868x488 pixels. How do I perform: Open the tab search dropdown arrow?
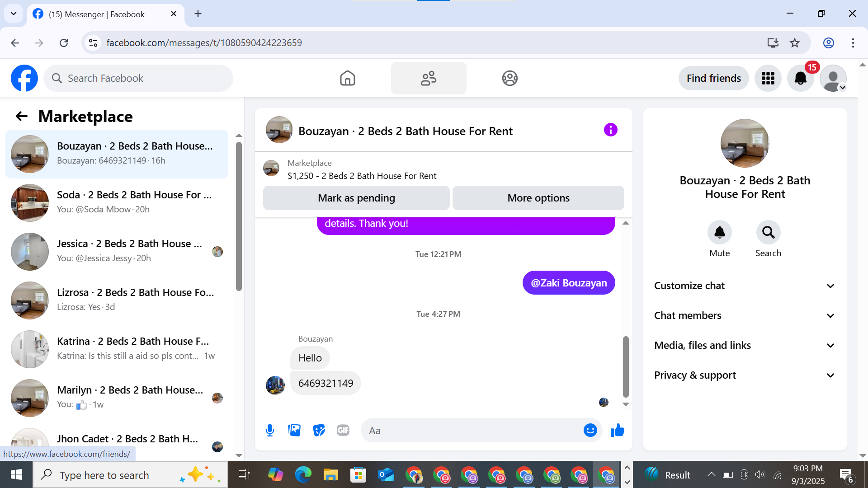[14, 14]
